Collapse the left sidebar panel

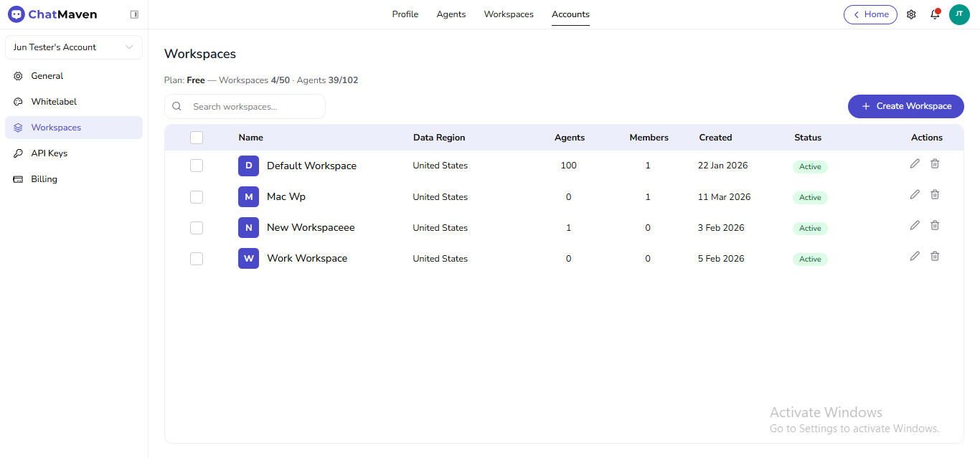pyautogui.click(x=134, y=14)
